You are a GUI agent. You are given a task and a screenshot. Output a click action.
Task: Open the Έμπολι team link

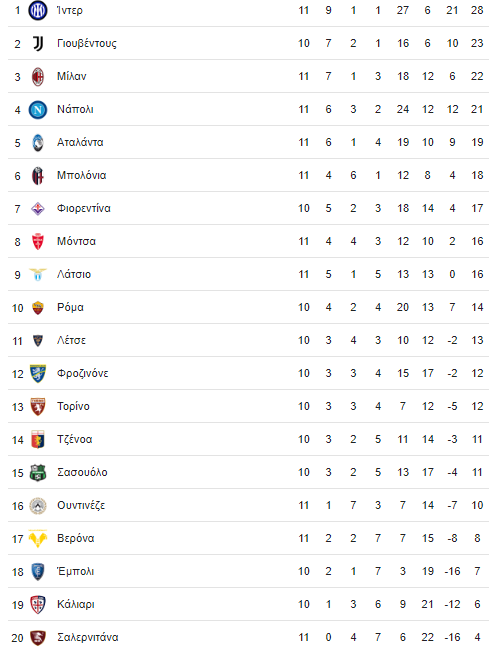tap(75, 571)
